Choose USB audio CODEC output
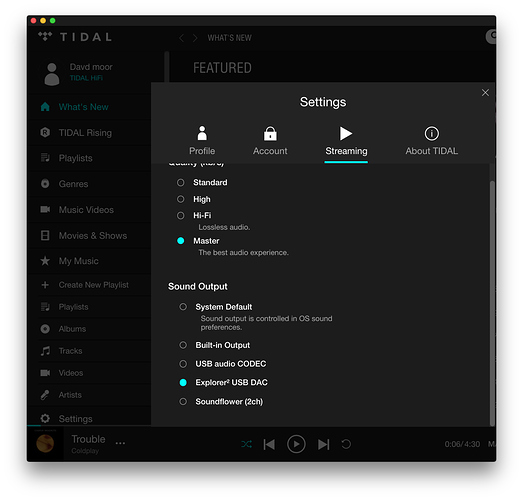 (183, 364)
